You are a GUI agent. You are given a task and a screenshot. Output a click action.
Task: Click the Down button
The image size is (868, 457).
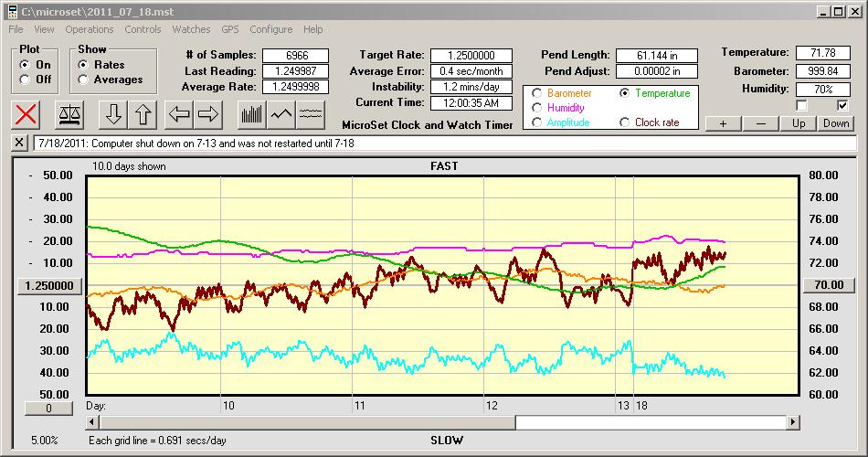pyautogui.click(x=836, y=123)
